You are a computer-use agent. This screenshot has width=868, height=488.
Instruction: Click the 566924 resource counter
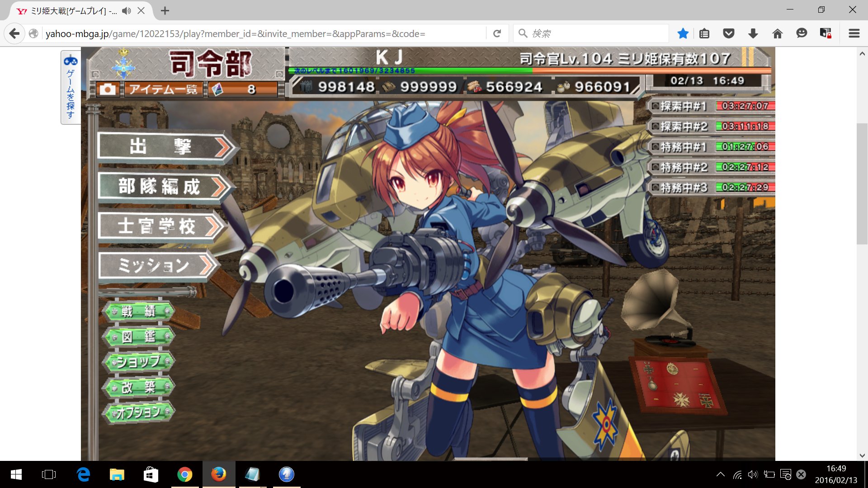(505, 87)
